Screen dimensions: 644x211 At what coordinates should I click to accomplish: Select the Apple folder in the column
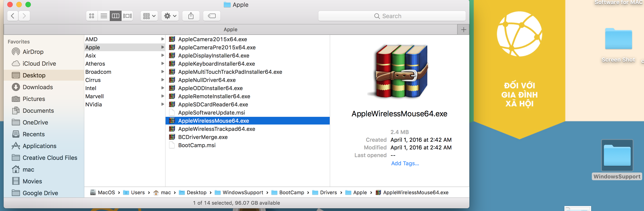click(x=125, y=47)
